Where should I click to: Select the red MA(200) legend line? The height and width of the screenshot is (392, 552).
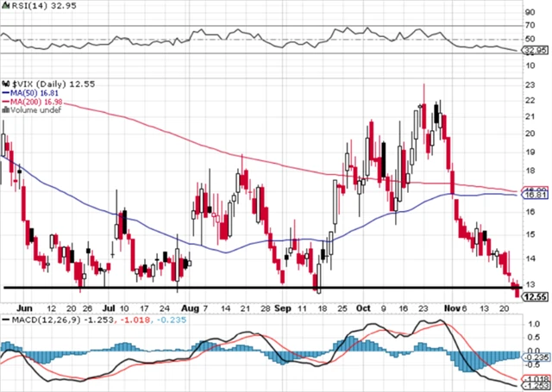point(7,102)
